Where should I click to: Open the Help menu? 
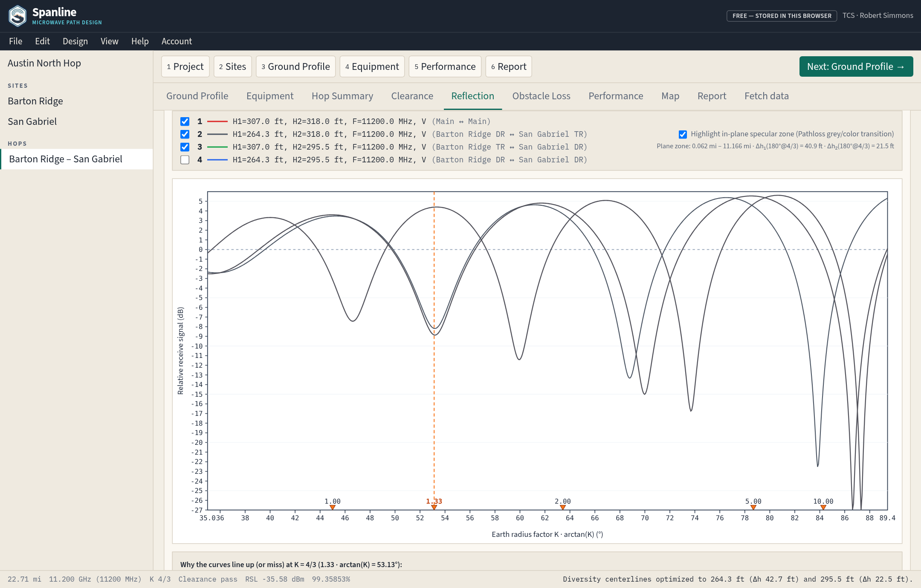click(140, 41)
